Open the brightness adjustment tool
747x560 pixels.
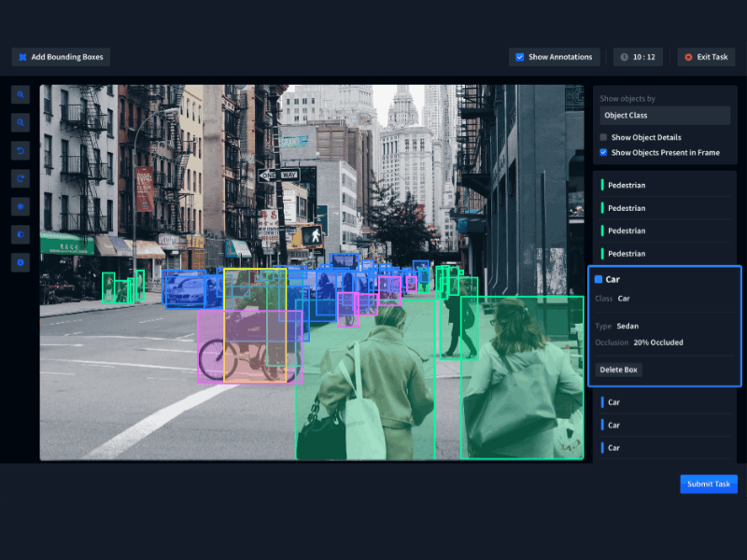click(x=21, y=206)
